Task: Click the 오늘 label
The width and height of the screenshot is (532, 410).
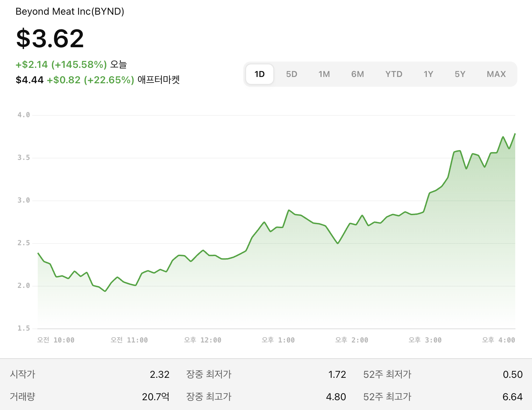Action: (x=118, y=64)
